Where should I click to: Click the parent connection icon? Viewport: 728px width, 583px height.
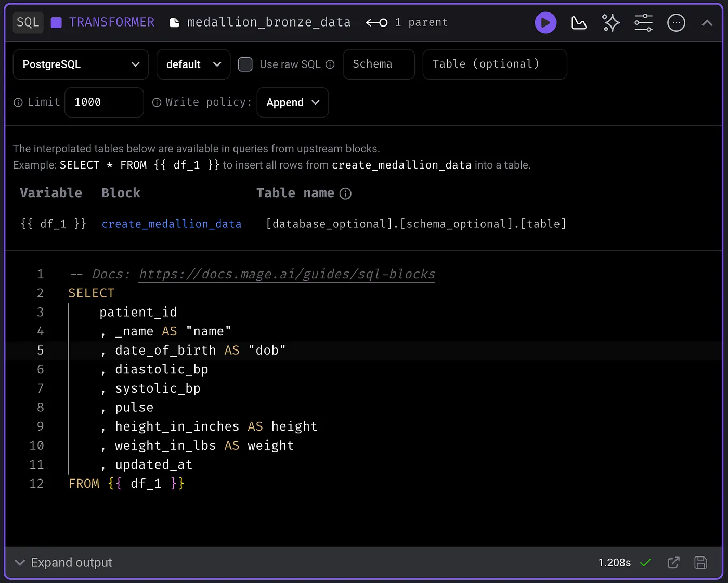pyautogui.click(x=376, y=23)
